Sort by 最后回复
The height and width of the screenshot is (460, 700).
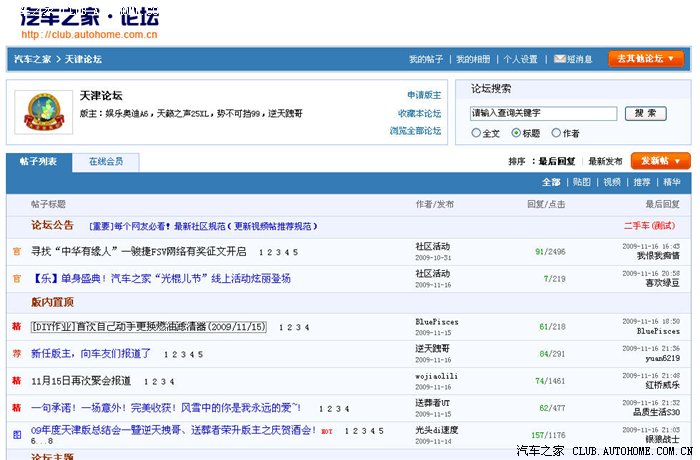pyautogui.click(x=557, y=161)
